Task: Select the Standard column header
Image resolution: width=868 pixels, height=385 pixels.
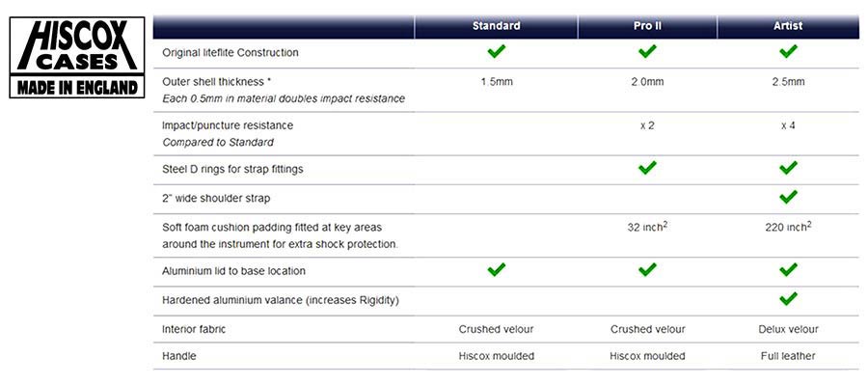Action: (x=496, y=26)
